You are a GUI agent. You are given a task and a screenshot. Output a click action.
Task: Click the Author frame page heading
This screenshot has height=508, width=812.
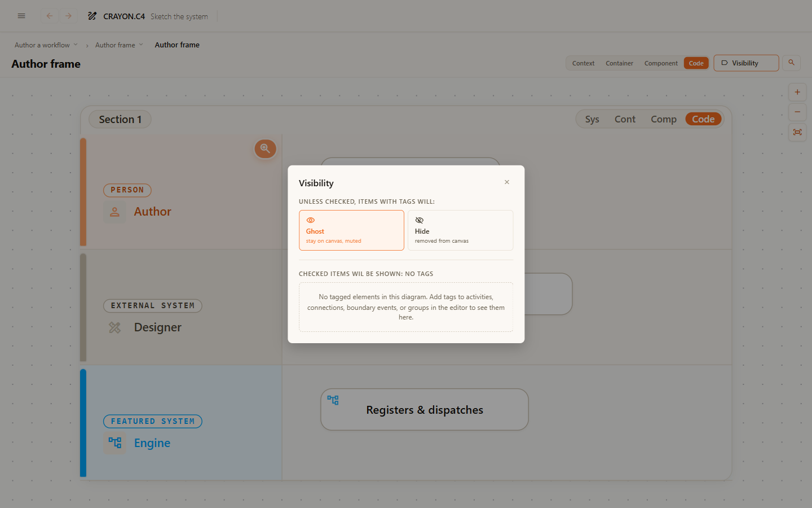46,64
